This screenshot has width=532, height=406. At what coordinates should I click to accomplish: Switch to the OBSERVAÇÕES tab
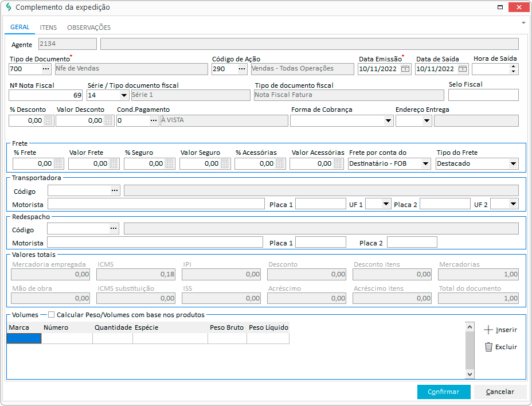(x=89, y=28)
